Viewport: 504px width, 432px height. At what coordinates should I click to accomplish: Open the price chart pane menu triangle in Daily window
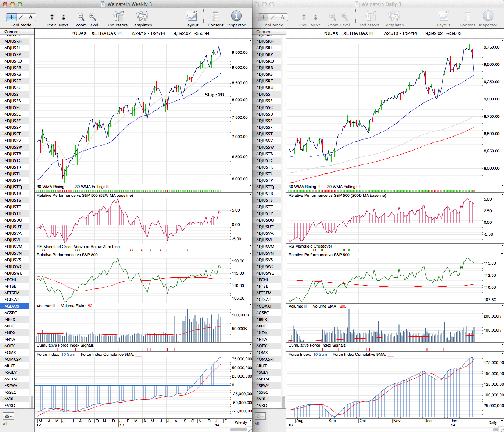tap(502, 40)
